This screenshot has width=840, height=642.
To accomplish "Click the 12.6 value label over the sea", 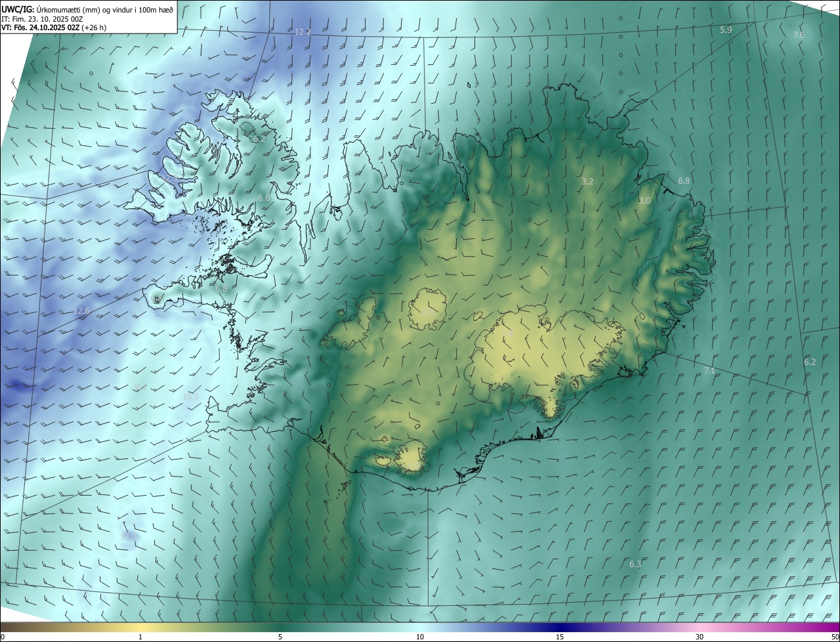I will pyautogui.click(x=81, y=310).
